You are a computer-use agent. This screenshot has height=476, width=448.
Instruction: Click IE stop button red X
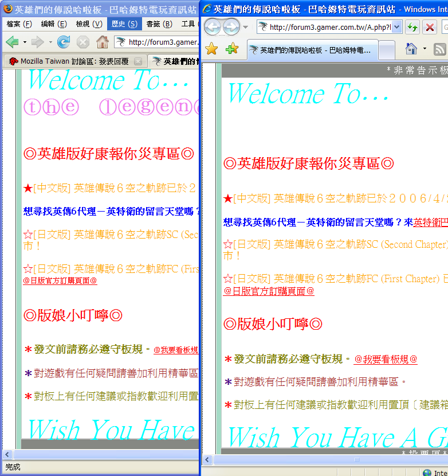pos(430,27)
